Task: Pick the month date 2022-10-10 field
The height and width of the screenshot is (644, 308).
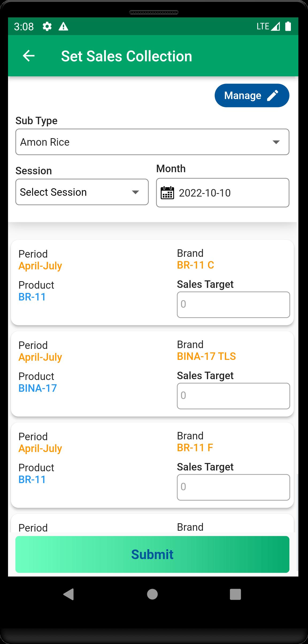Action: tap(223, 193)
